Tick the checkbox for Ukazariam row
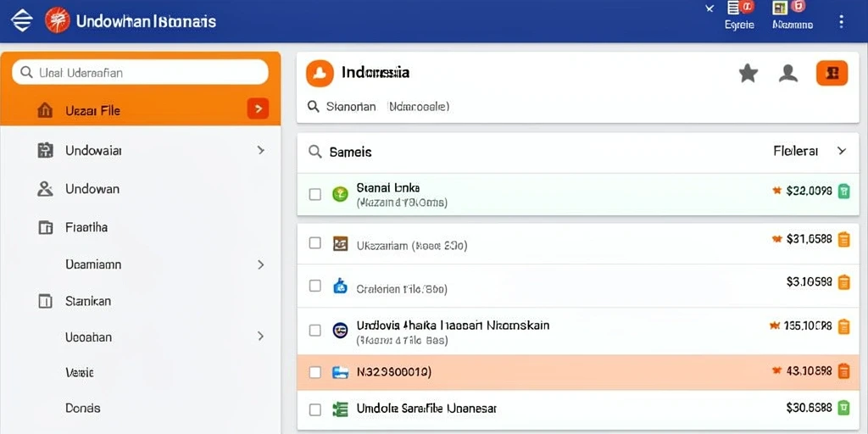 pyautogui.click(x=315, y=243)
